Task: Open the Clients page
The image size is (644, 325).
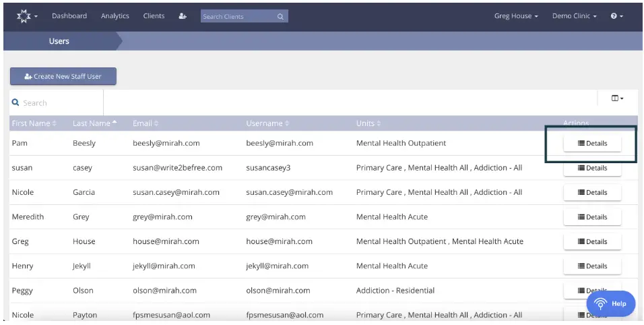Action: click(154, 16)
